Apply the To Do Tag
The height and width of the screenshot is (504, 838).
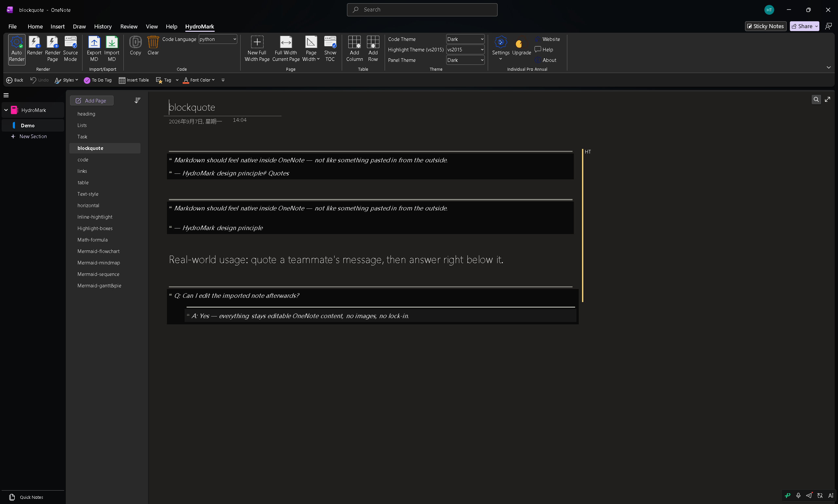[x=98, y=80]
